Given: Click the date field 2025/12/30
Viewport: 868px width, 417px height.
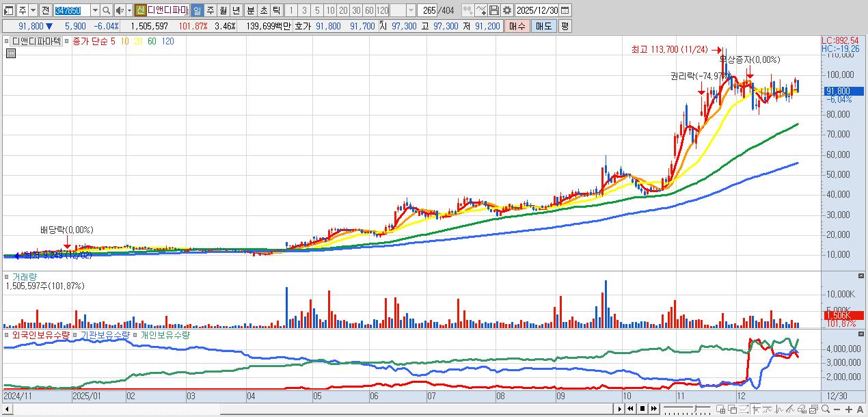Looking at the screenshot, I should pos(537,10).
